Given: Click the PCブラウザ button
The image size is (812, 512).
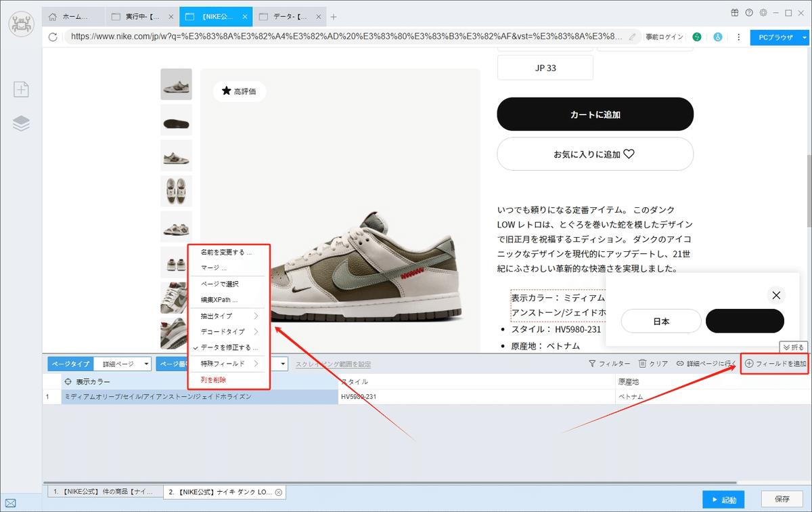Looking at the screenshot, I should (x=775, y=37).
